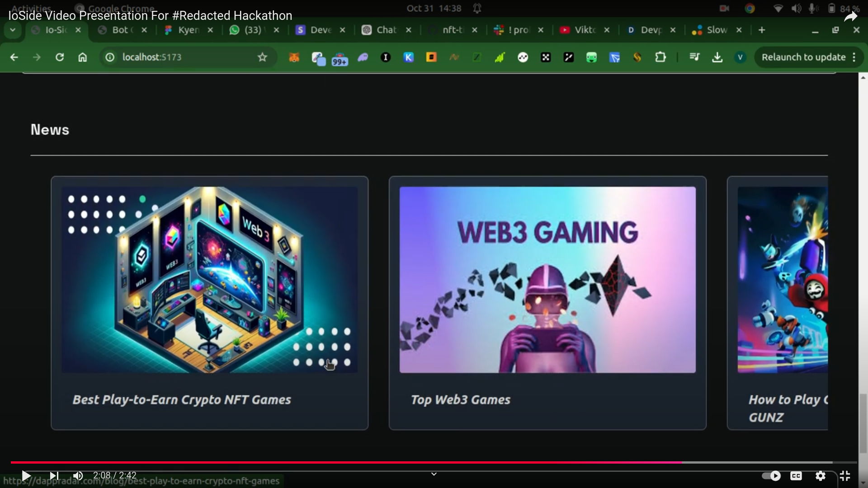Click the WEB3 GAMING news thumbnail
Screen dimensions: 868x488
(x=547, y=280)
